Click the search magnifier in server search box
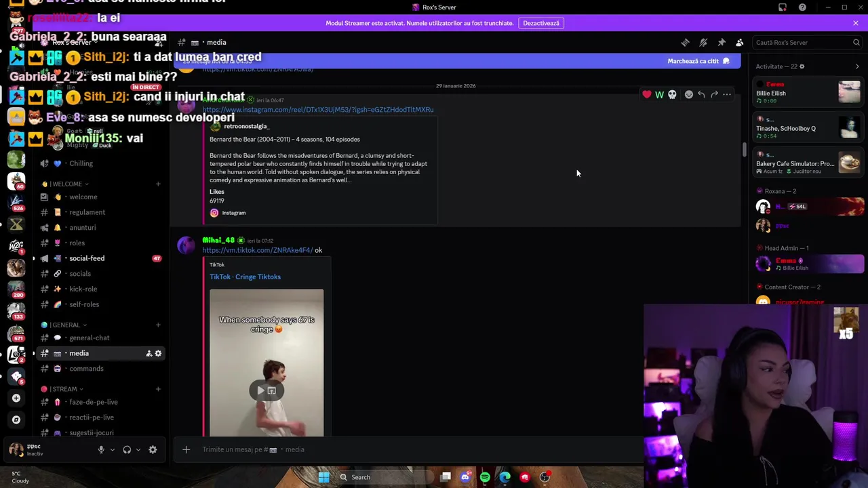 [856, 42]
